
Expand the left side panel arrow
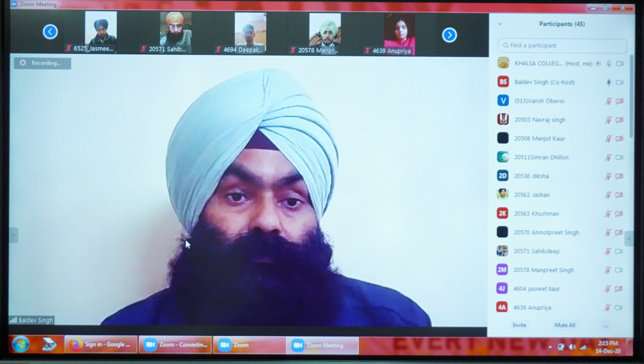click(x=14, y=235)
